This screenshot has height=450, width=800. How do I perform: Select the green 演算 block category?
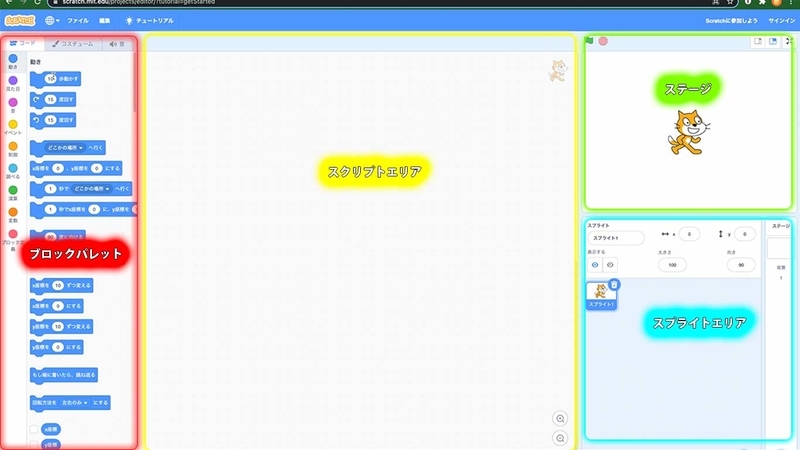tap(13, 193)
